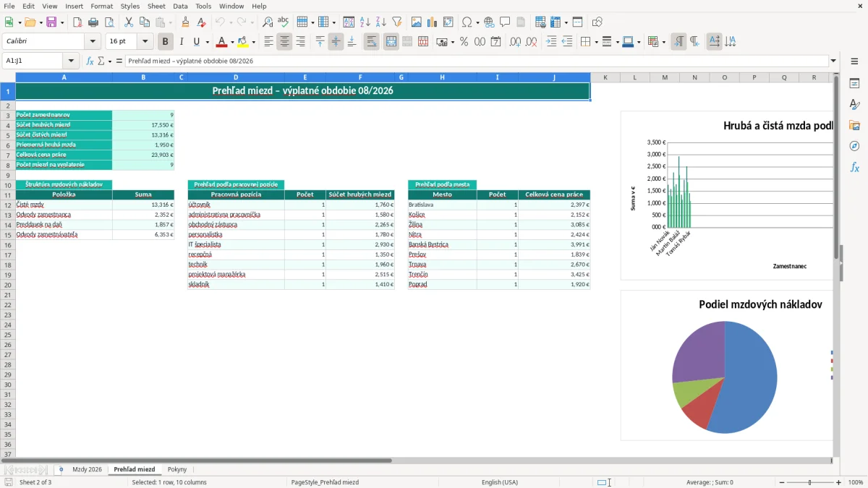
Task: Format as percent using the % icon
Action: pos(464,42)
